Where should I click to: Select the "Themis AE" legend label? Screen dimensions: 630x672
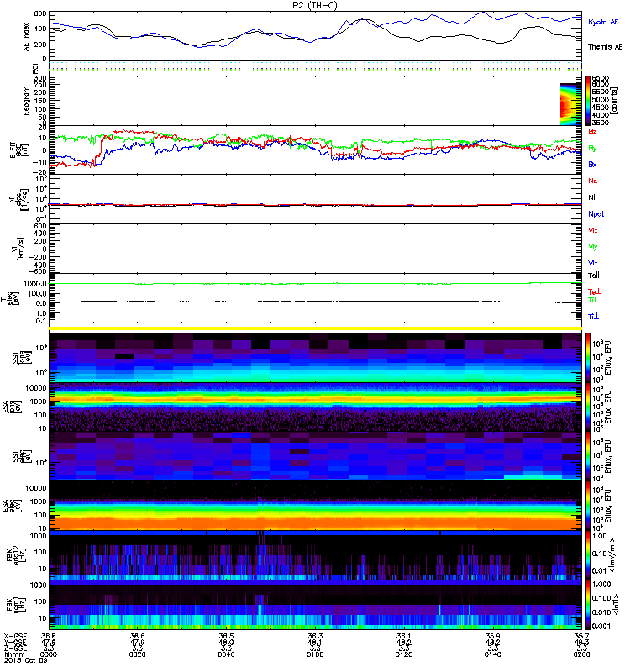pyautogui.click(x=605, y=47)
